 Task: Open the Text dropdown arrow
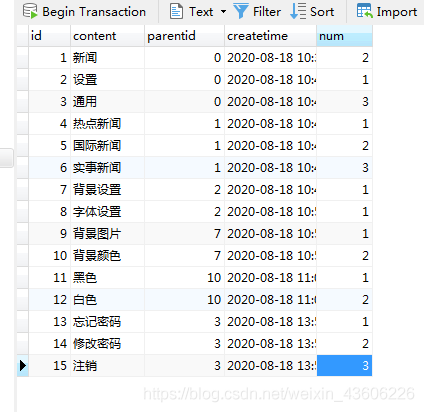click(x=223, y=12)
